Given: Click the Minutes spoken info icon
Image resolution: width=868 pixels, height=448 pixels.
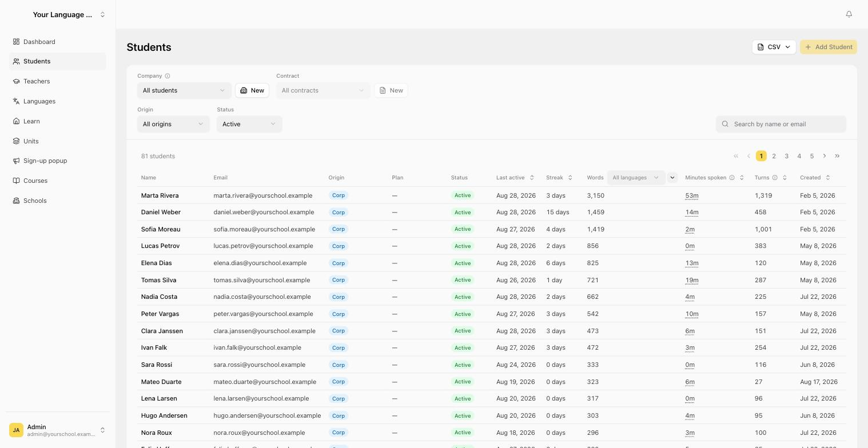Looking at the screenshot, I should tap(732, 178).
